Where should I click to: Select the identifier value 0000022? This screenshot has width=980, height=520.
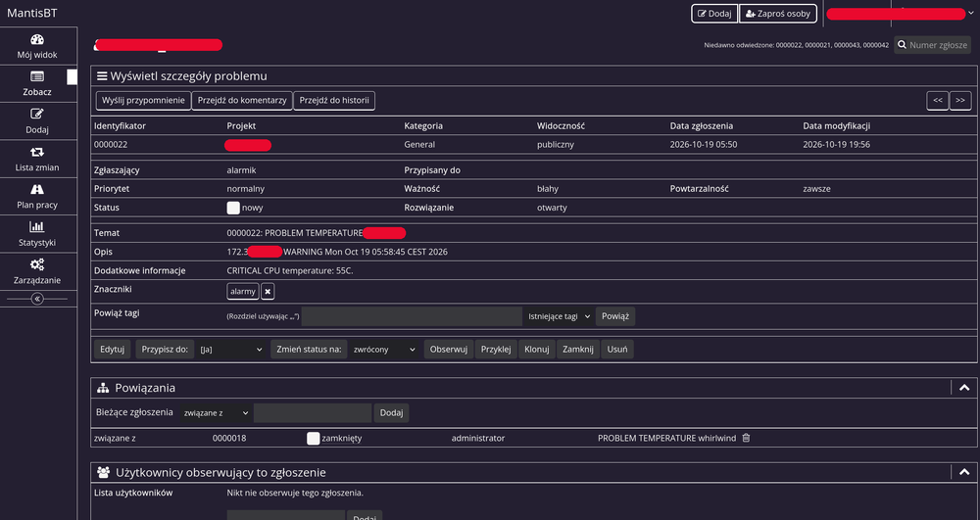point(111,145)
